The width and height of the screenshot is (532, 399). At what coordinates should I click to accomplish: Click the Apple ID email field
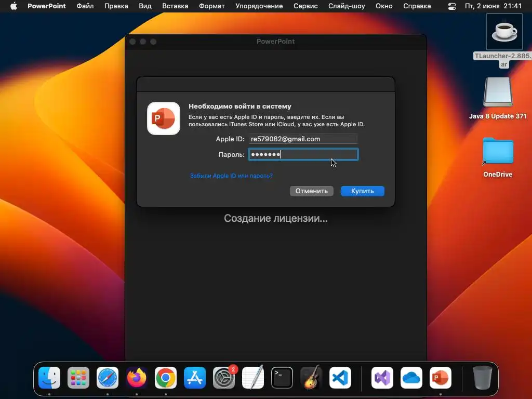click(x=303, y=139)
